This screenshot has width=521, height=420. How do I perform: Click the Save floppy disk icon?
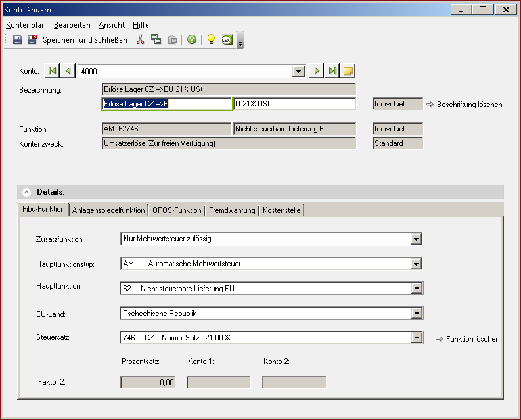click(x=17, y=40)
